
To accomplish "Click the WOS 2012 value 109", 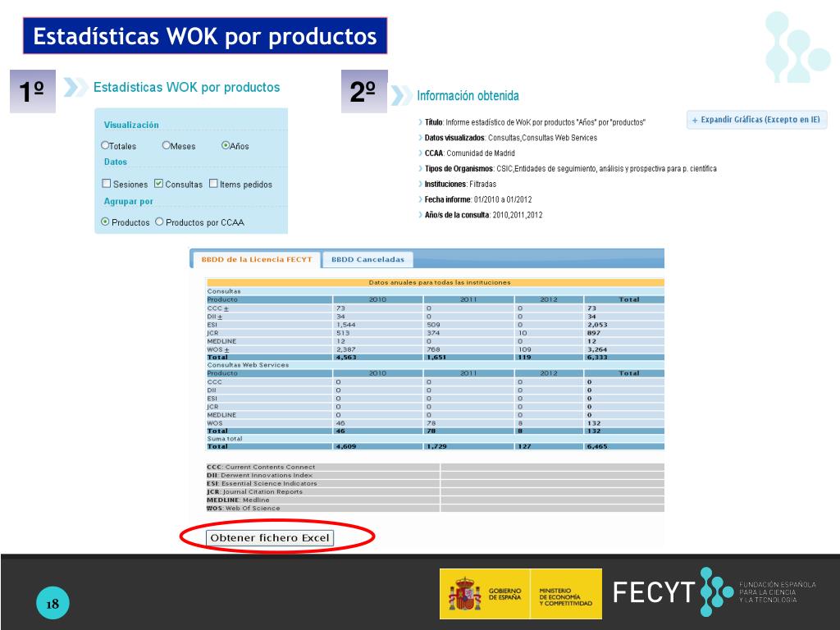I will pos(524,349).
